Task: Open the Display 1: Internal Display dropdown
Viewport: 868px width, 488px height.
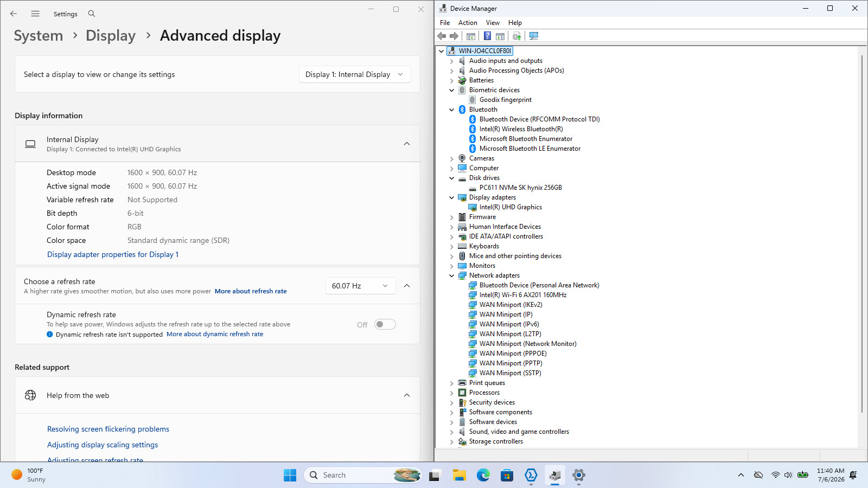Action: (355, 74)
